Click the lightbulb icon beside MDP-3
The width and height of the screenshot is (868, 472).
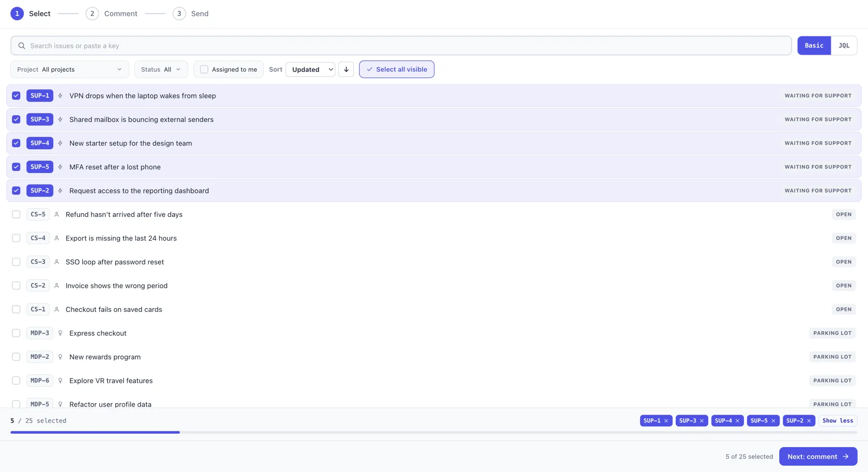60,333
